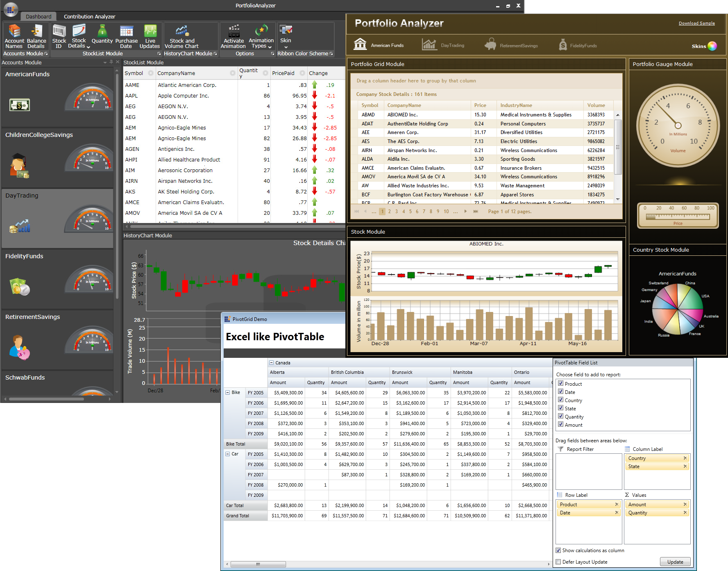Go to page 2 in pager
The width and height of the screenshot is (728, 571).
click(x=389, y=212)
